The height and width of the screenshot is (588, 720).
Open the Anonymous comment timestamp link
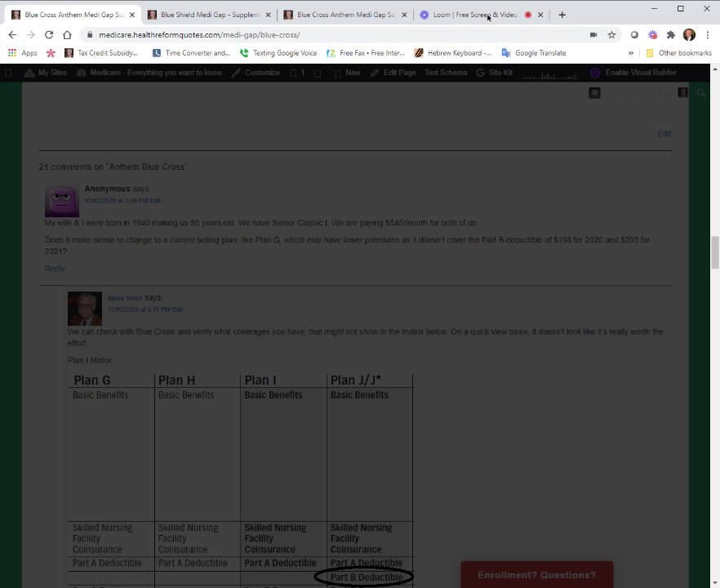click(116, 201)
